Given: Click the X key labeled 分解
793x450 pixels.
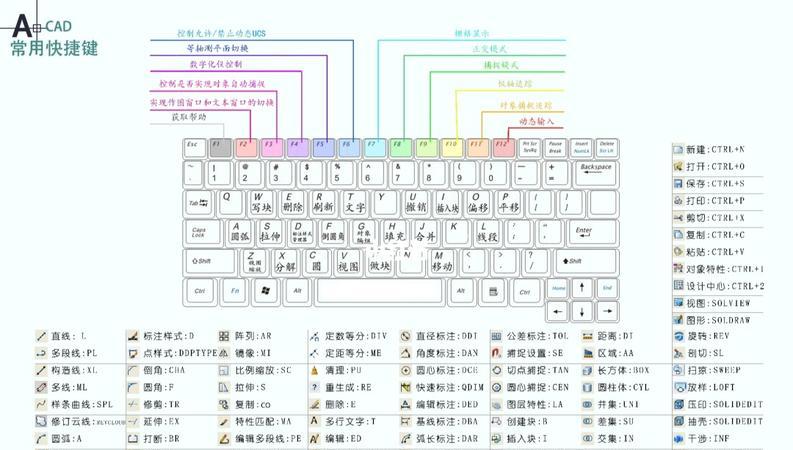Looking at the screenshot, I should click(285, 262).
